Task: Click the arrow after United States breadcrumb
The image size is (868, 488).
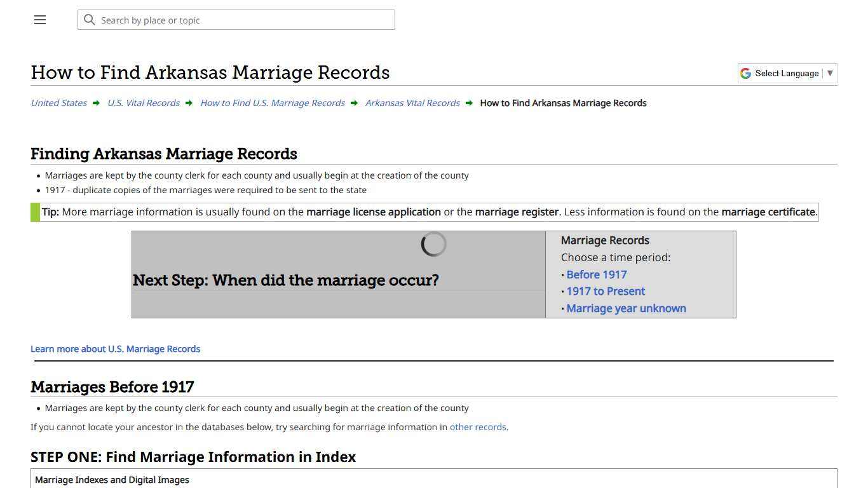Action: click(96, 103)
